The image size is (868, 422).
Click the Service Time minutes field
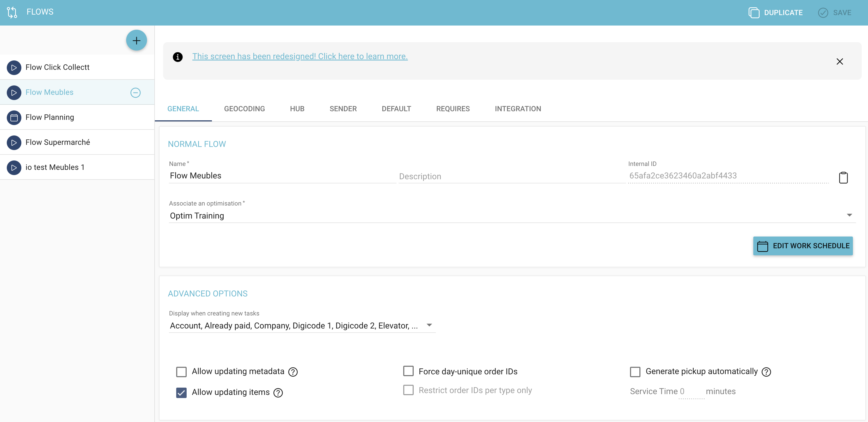[691, 391]
